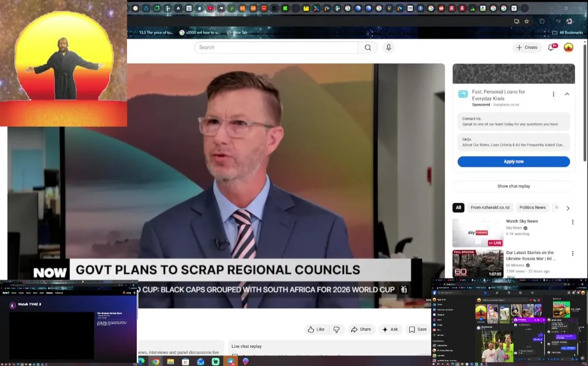The width and height of the screenshot is (588, 366).
Task: Focus the YouTube Search input field
Action: [276, 48]
